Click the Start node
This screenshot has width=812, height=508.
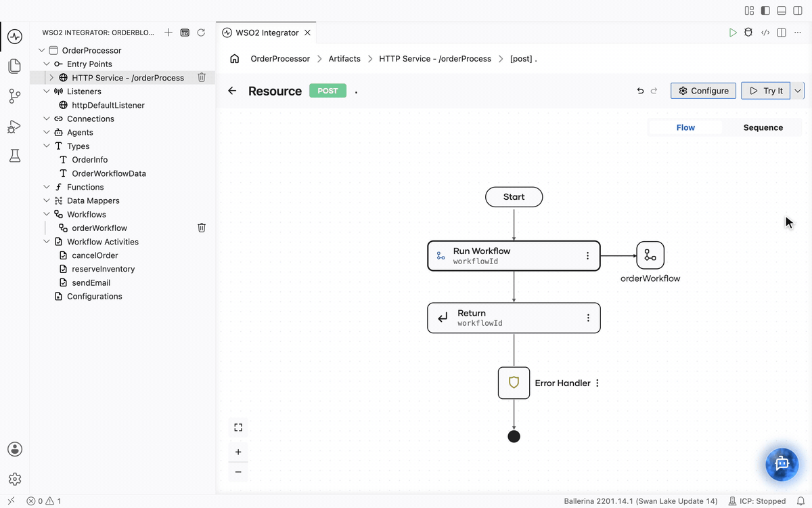[514, 197]
